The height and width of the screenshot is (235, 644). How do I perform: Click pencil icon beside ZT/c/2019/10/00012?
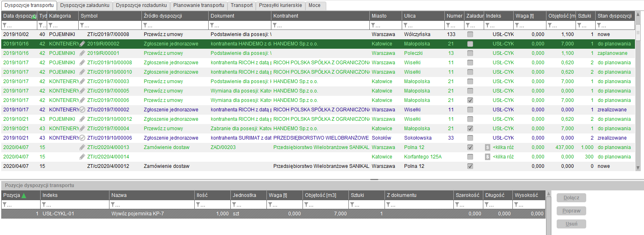(x=82, y=119)
